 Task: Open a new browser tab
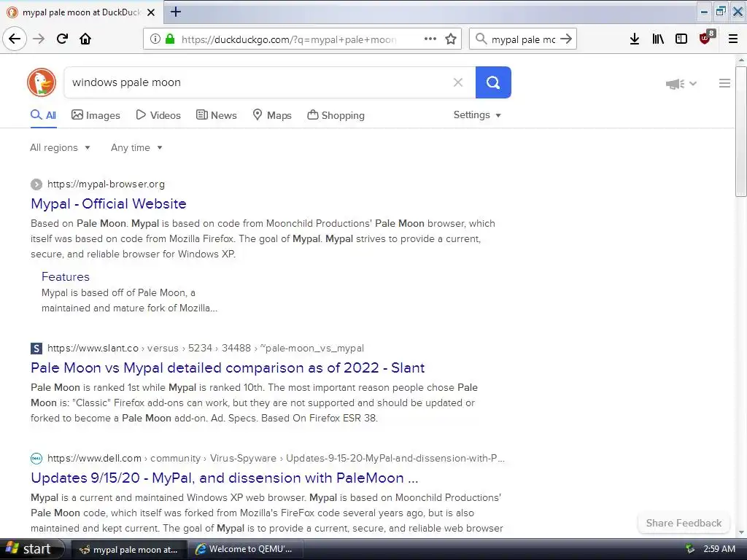point(176,12)
